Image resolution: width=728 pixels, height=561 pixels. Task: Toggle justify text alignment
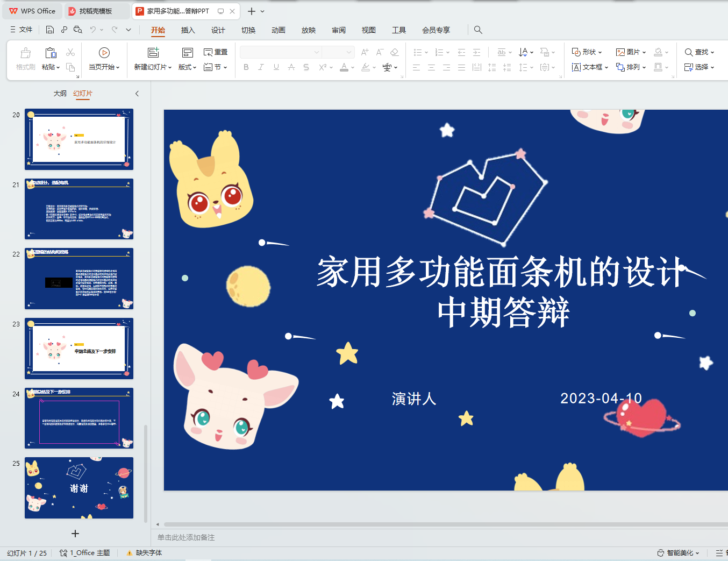pos(462,67)
